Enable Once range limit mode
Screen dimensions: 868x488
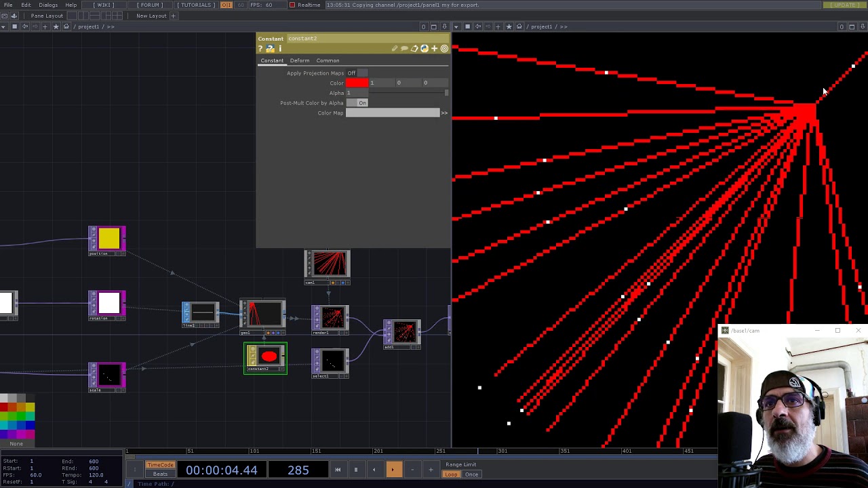pyautogui.click(x=471, y=474)
